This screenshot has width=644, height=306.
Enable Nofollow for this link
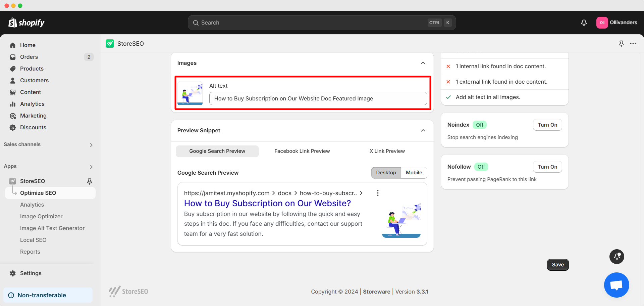547,167
